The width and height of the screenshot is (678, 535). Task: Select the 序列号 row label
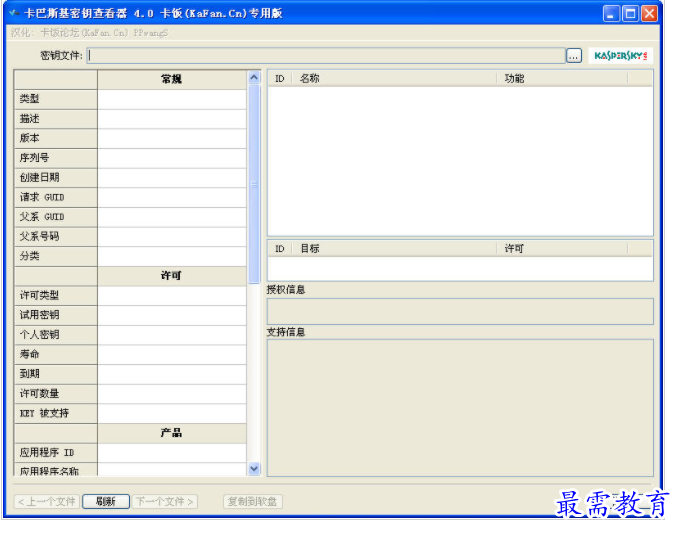point(56,158)
